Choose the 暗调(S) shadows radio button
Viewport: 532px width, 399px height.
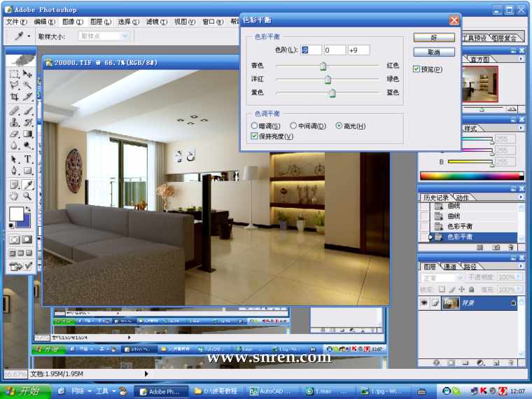[x=254, y=126]
